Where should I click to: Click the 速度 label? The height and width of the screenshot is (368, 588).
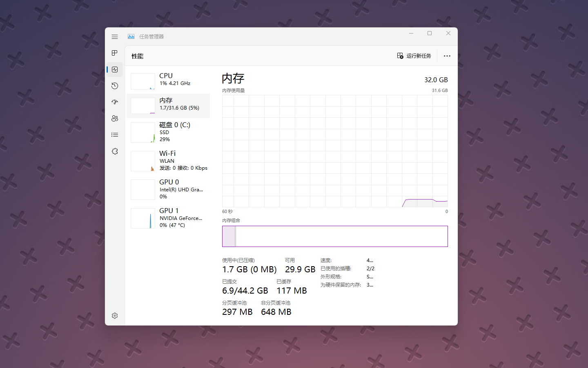point(326,260)
